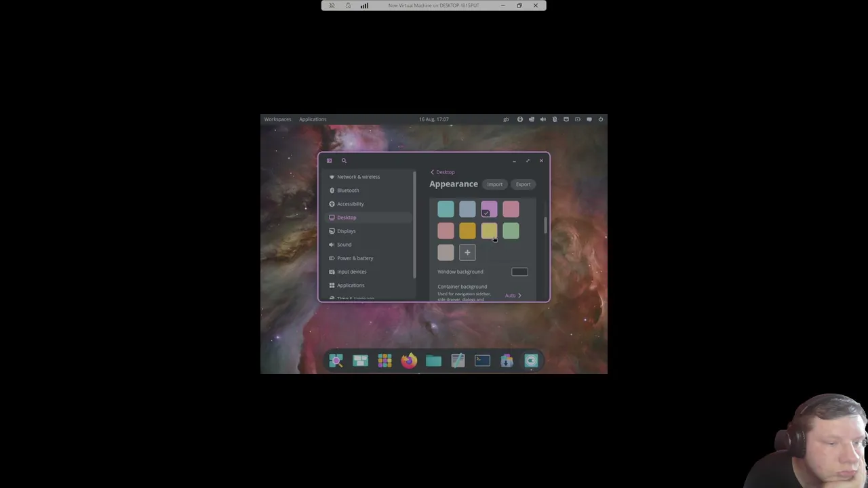Select Input devices settings page
This screenshot has height=488, width=868.
point(368,272)
